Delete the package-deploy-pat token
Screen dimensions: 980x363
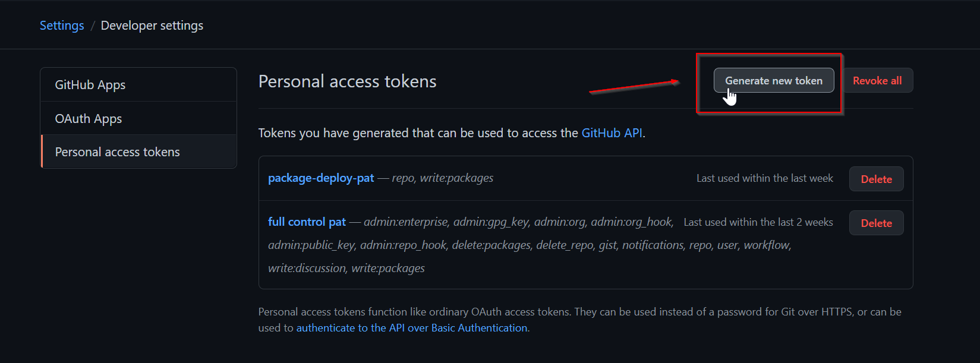(x=877, y=179)
